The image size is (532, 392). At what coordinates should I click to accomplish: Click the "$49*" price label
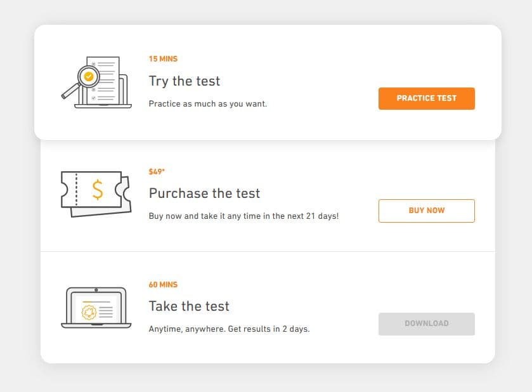click(157, 172)
